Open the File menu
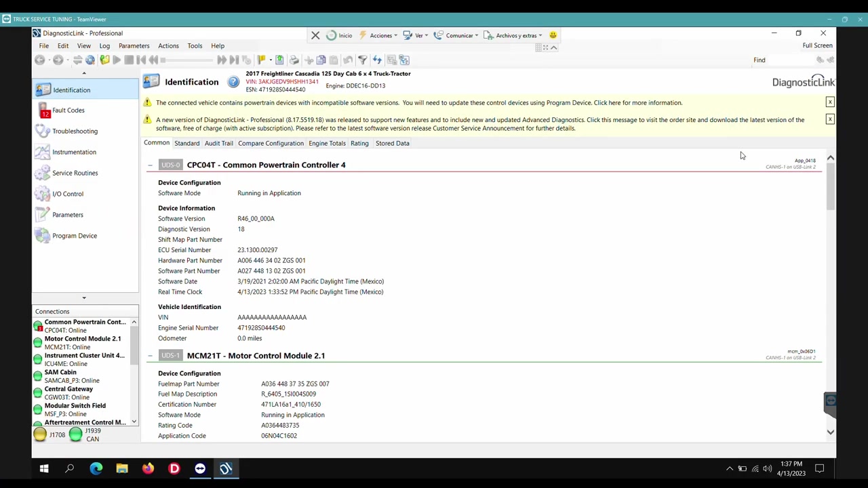868x488 pixels. point(43,46)
